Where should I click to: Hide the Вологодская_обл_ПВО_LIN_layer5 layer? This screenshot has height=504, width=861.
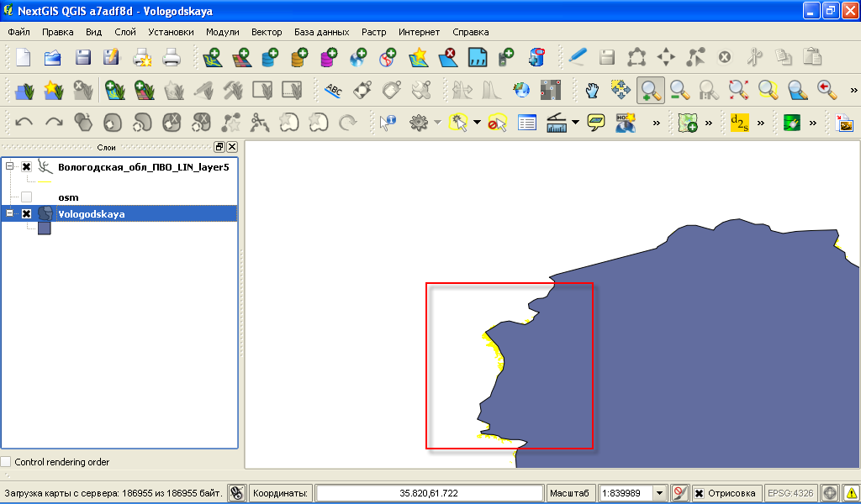point(26,166)
